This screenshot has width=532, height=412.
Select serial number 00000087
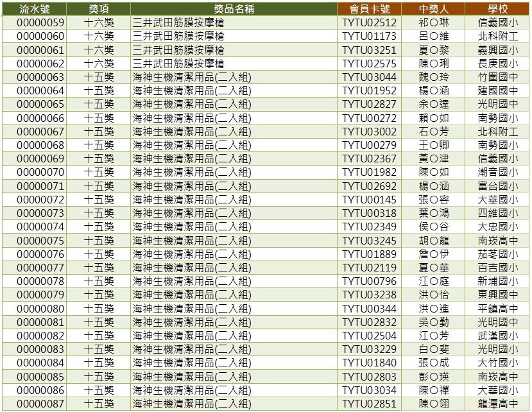(40, 404)
